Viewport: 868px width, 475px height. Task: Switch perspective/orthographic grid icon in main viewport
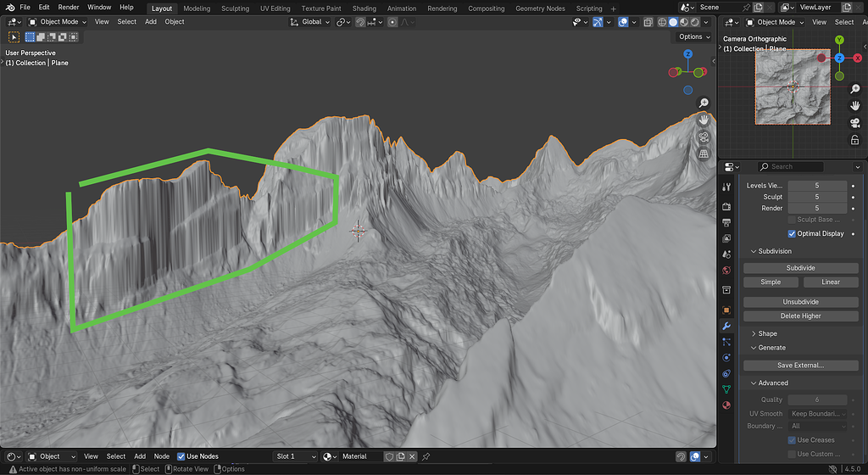point(704,154)
